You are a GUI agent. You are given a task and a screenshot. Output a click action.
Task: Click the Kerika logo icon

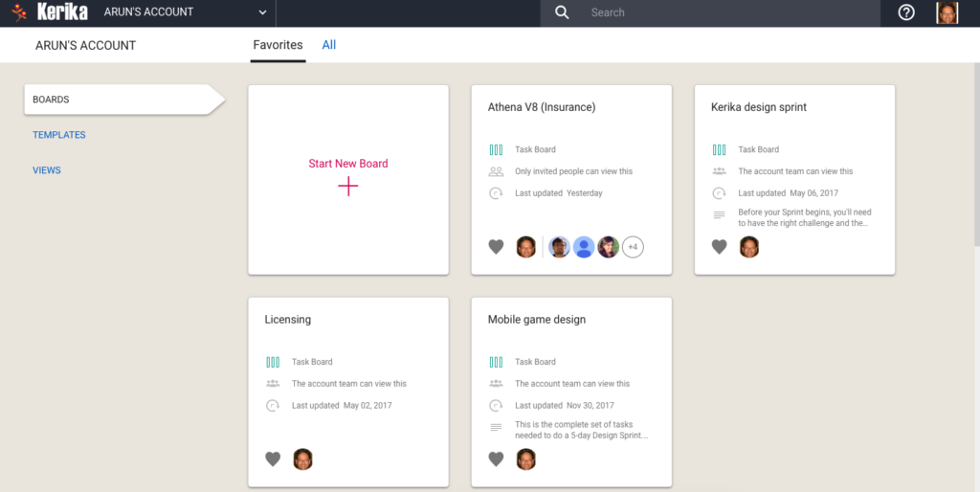19,12
